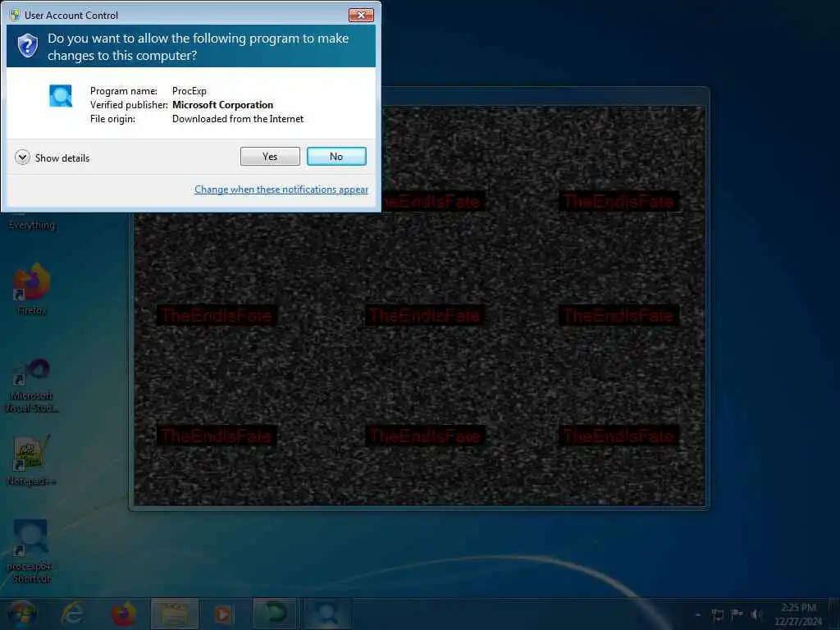
Task: Open Action Center flag tray icon
Action: [737, 614]
